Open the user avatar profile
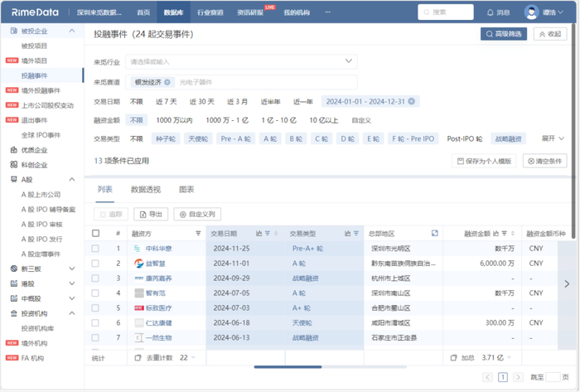The width and height of the screenshot is (580, 392). pos(532,12)
